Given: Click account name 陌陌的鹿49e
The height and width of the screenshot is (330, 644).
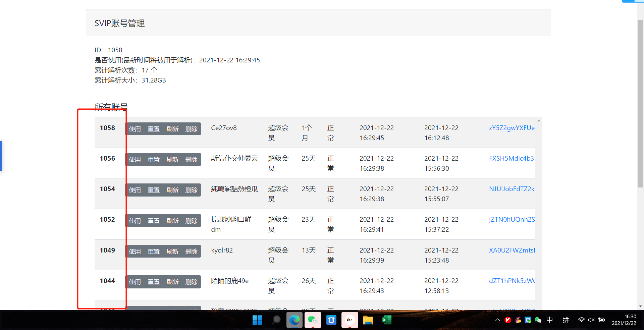Looking at the screenshot, I should (230, 281).
